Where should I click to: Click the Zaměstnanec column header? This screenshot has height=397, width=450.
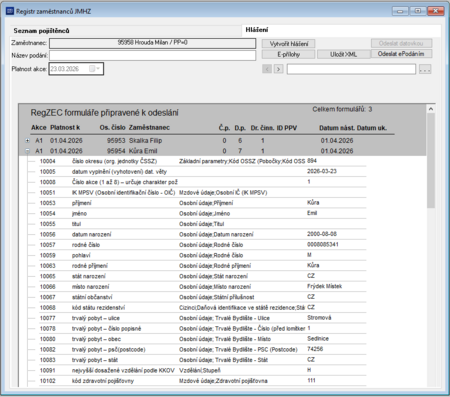coord(149,128)
